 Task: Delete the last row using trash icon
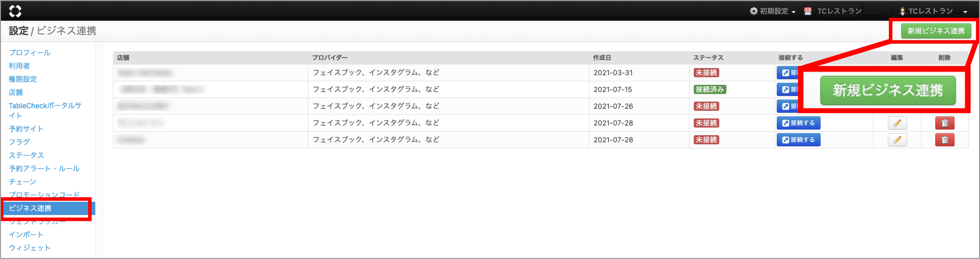(x=944, y=140)
